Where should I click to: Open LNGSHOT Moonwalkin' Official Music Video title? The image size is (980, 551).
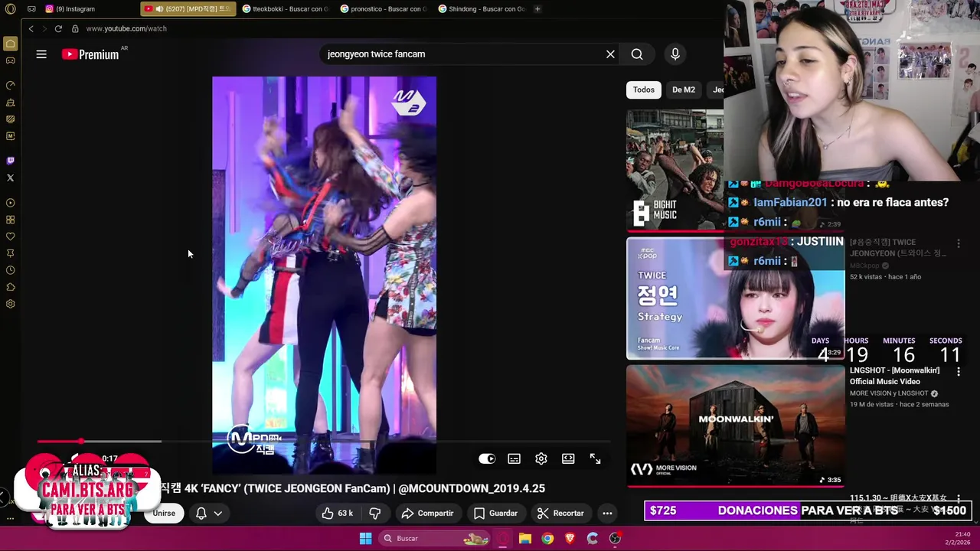click(x=894, y=376)
